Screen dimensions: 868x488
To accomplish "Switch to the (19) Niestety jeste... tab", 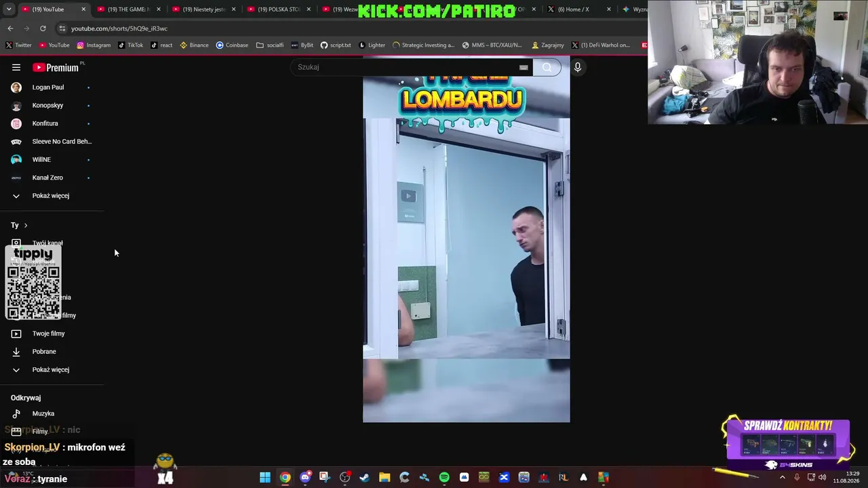I will click(x=203, y=9).
